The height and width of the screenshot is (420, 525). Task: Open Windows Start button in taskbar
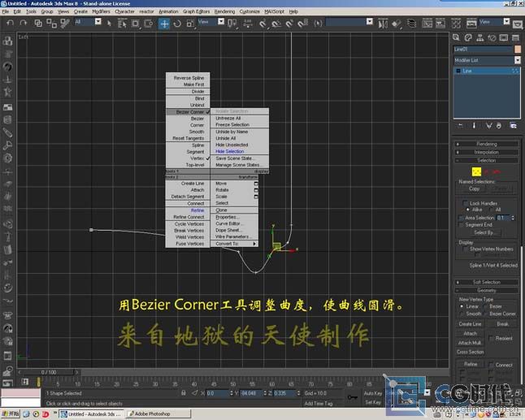point(11,414)
